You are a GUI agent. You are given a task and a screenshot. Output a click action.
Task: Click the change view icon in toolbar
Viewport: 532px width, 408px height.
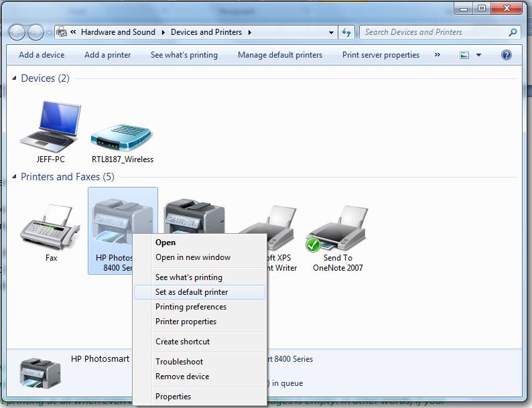(464, 55)
